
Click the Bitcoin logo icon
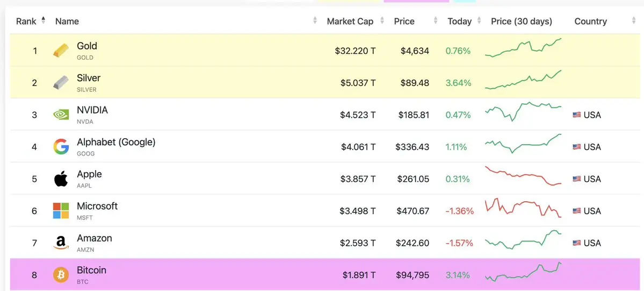tap(61, 275)
